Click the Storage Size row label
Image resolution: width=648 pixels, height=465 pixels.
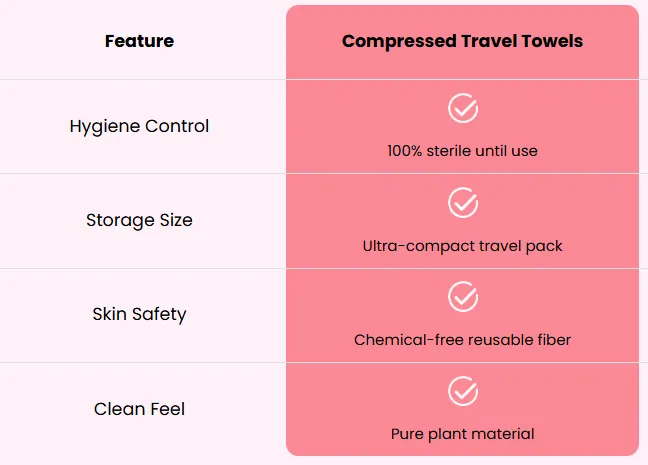tap(139, 220)
